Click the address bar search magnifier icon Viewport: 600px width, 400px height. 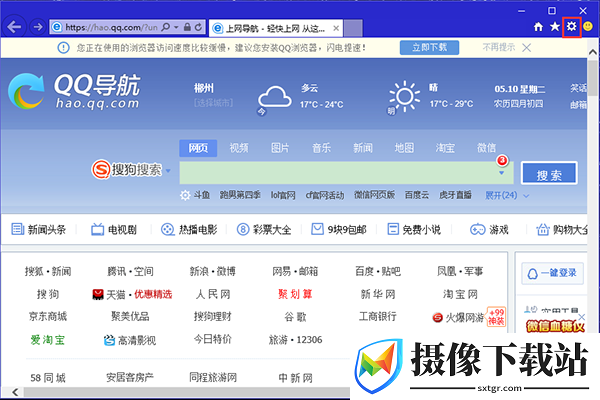point(165,27)
